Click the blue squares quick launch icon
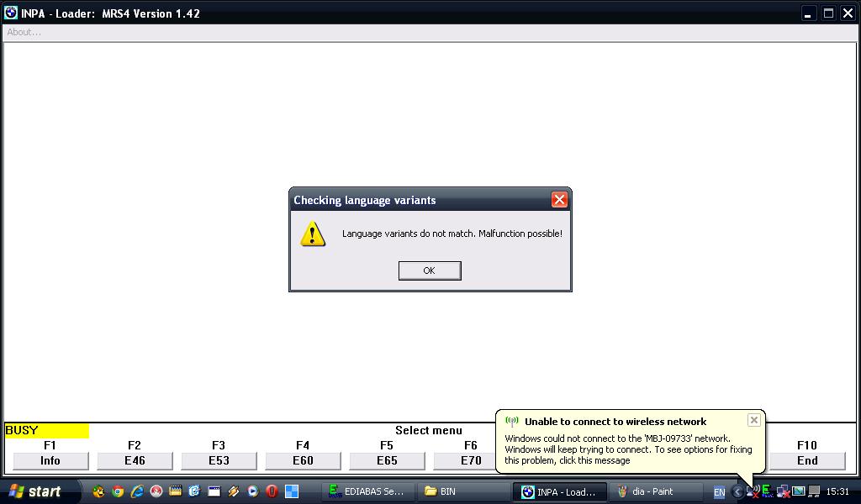 292,491
